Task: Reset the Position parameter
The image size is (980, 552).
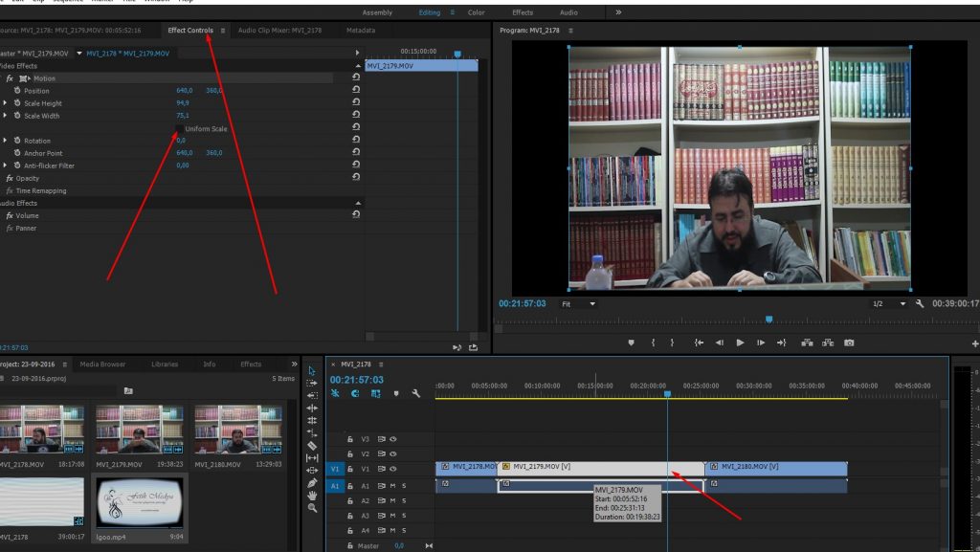Action: click(x=356, y=89)
